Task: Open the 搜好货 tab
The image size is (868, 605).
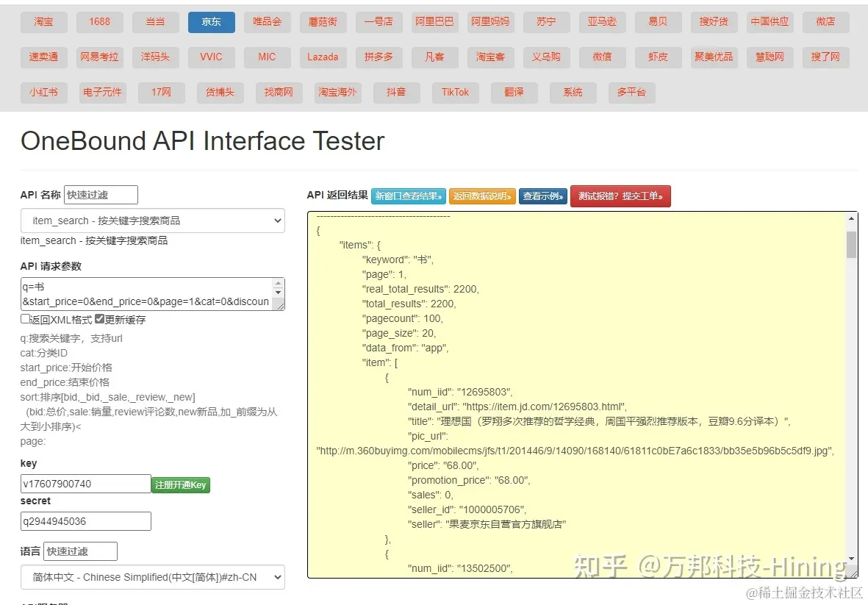Action: (714, 22)
